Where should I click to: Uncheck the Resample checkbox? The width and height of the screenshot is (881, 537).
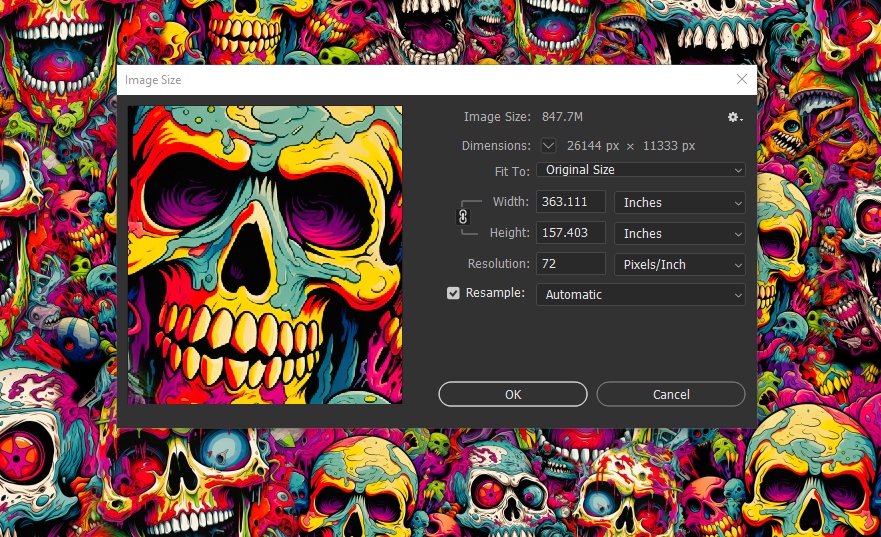pos(453,294)
